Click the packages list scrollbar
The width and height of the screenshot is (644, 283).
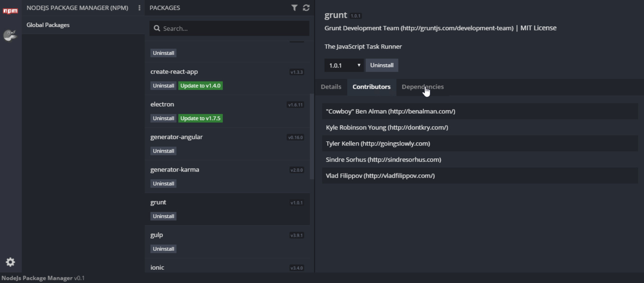[312, 136]
